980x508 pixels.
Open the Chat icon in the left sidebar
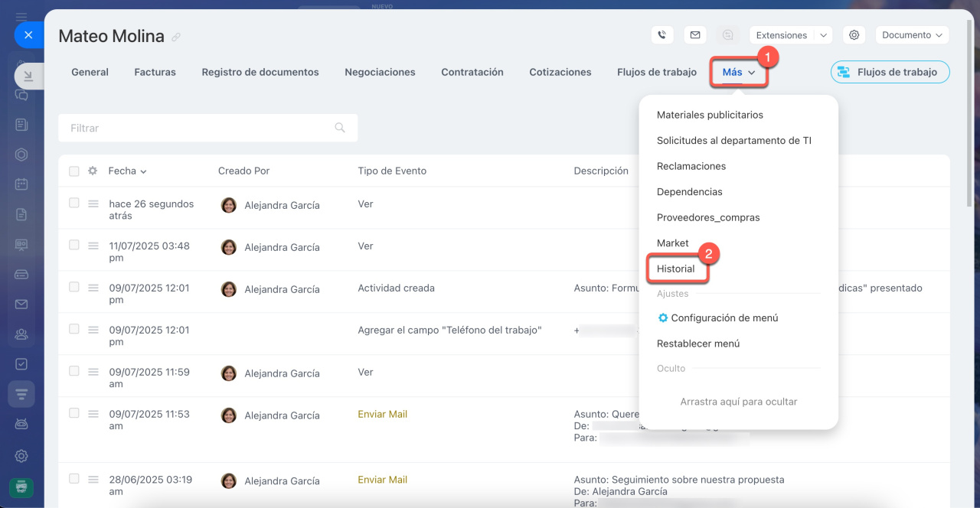(21, 95)
